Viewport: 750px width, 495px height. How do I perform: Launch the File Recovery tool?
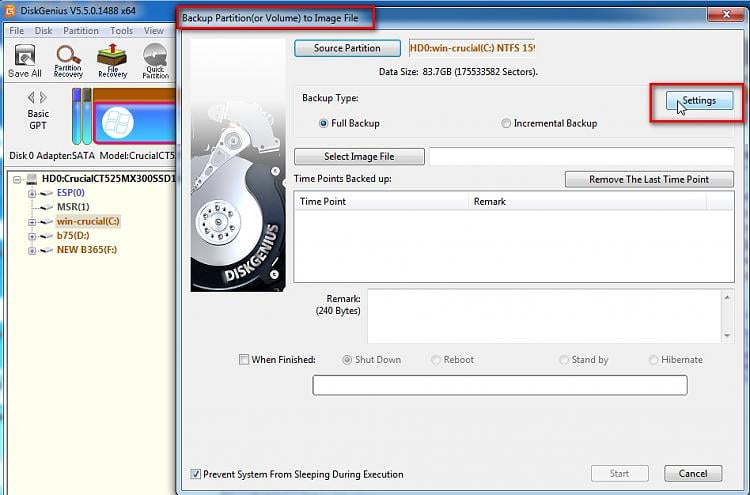(112, 61)
